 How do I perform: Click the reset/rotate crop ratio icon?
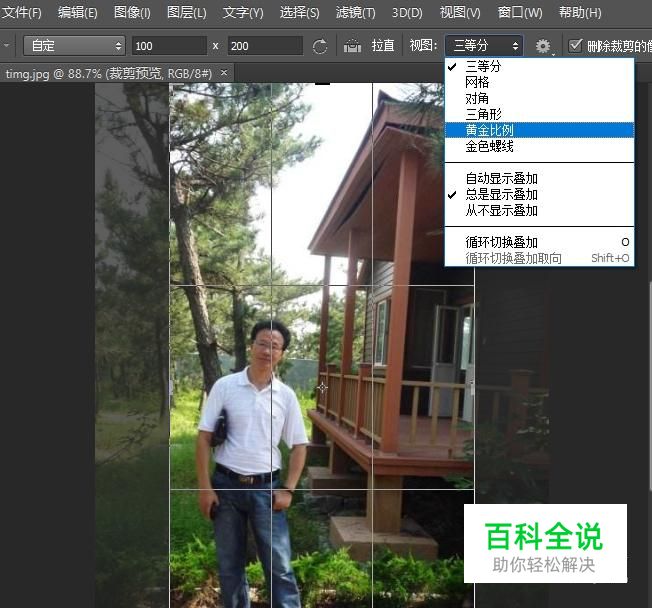[320, 46]
